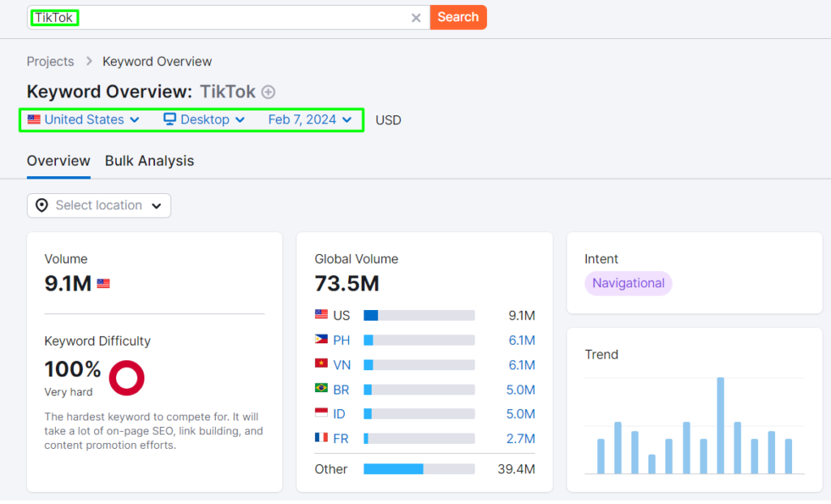Open the BR country link in Global Volume

coord(341,390)
